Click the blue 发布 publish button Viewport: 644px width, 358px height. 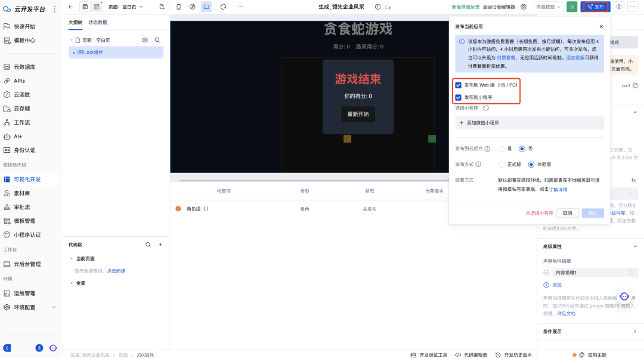[x=595, y=7]
